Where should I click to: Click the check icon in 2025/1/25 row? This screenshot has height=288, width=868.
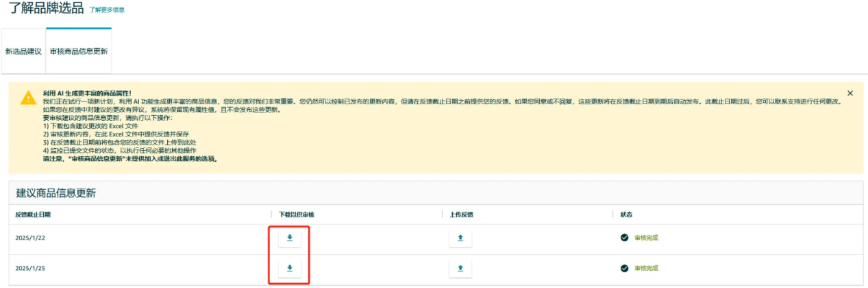tap(624, 268)
